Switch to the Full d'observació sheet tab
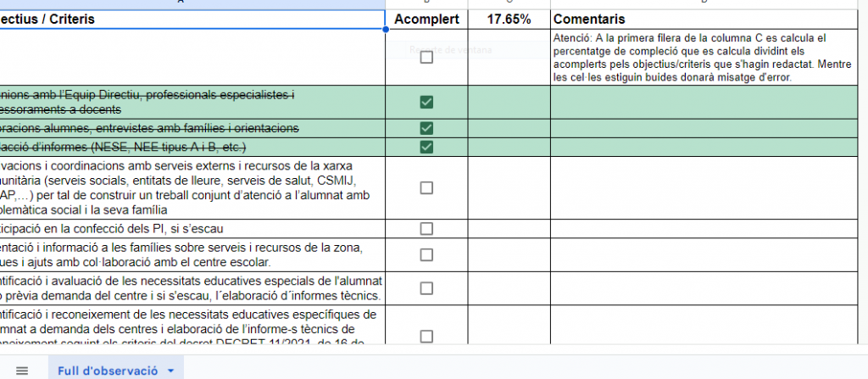Image resolution: width=868 pixels, height=379 pixels. [x=108, y=371]
